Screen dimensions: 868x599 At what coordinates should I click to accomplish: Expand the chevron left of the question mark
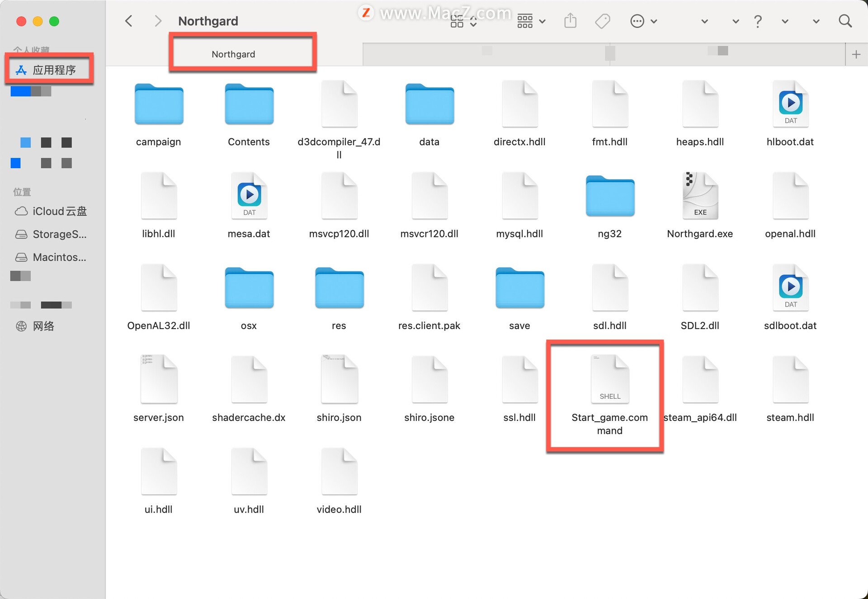point(736,21)
